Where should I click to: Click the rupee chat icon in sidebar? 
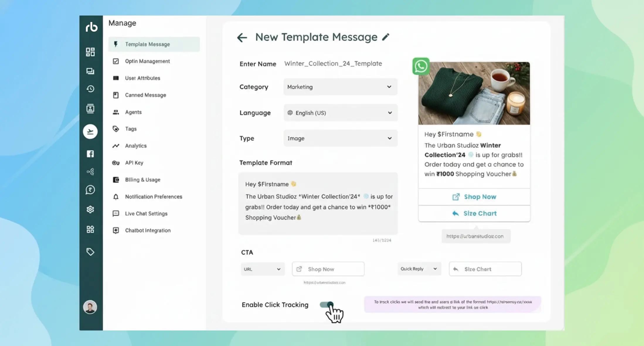90,190
